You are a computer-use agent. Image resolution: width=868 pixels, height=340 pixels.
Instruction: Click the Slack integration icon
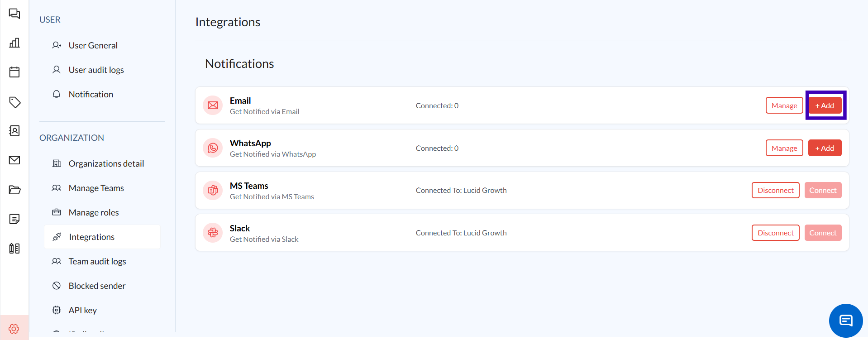[213, 233]
